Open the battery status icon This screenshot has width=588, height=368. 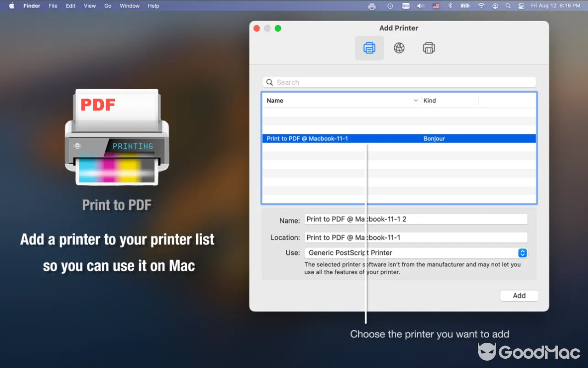tap(464, 6)
